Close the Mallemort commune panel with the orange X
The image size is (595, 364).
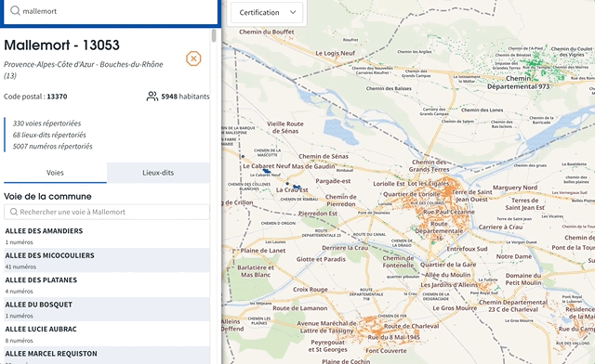193,58
